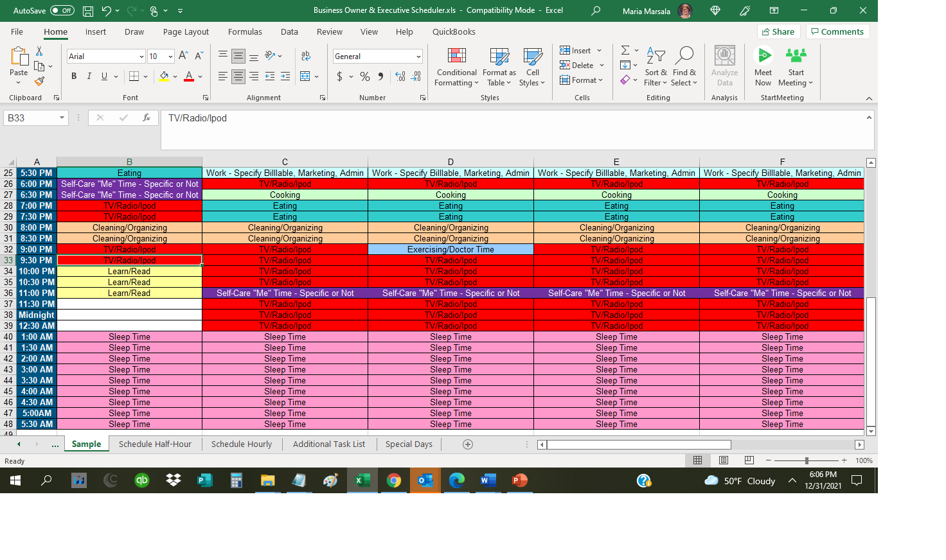Open the Comments pane button
This screenshot has width=946, height=560.
(837, 31)
